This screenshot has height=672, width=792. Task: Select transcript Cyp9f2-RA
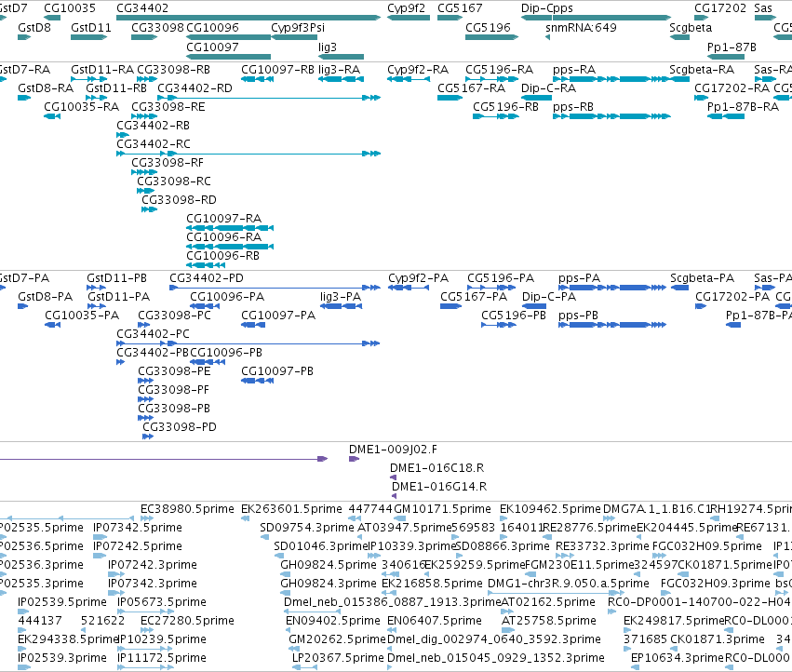tap(409, 79)
